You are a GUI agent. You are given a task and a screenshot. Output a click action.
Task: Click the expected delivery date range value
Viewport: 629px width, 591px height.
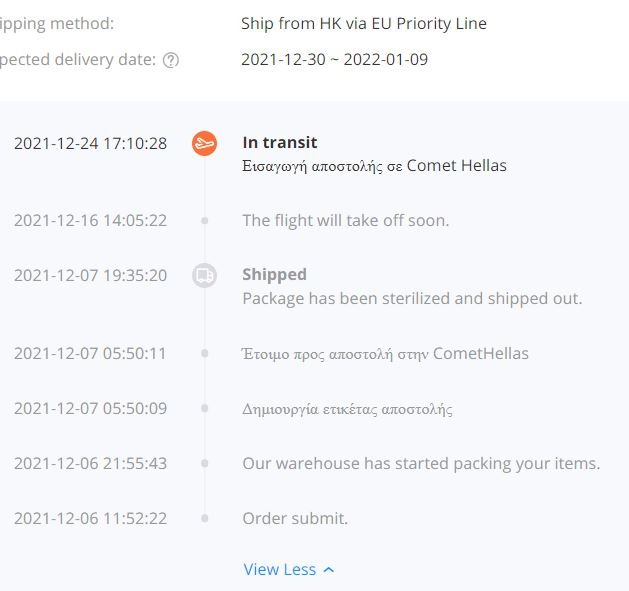pos(335,60)
